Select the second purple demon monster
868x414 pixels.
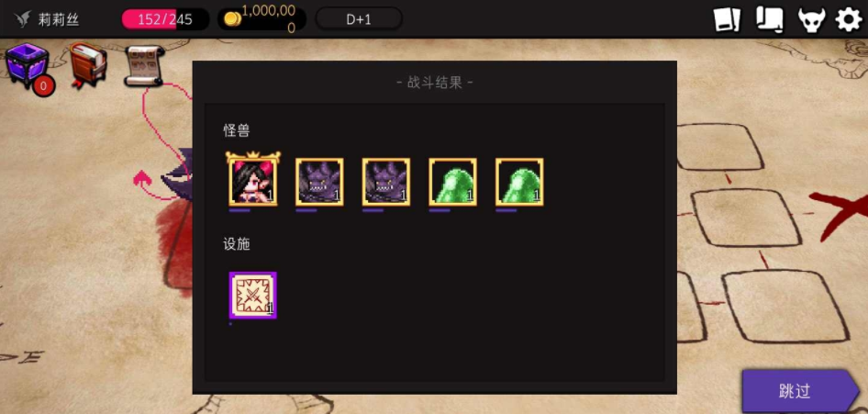386,182
